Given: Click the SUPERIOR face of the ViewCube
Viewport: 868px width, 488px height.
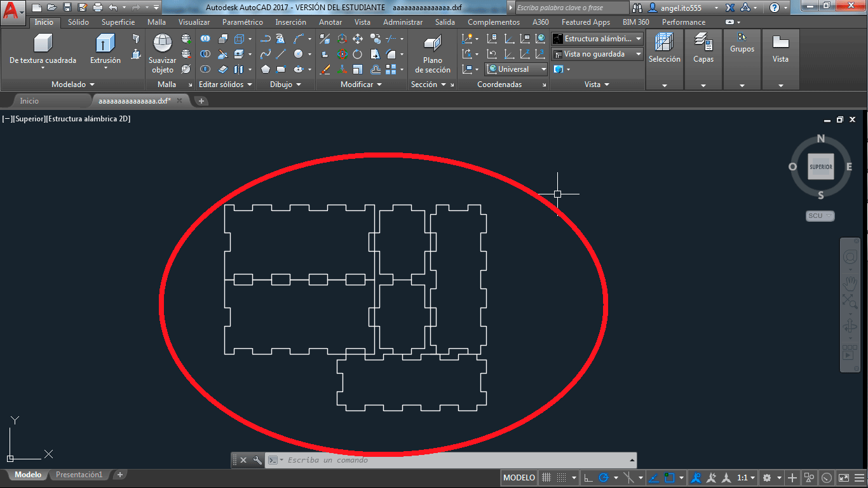Looking at the screenshot, I should coord(820,167).
